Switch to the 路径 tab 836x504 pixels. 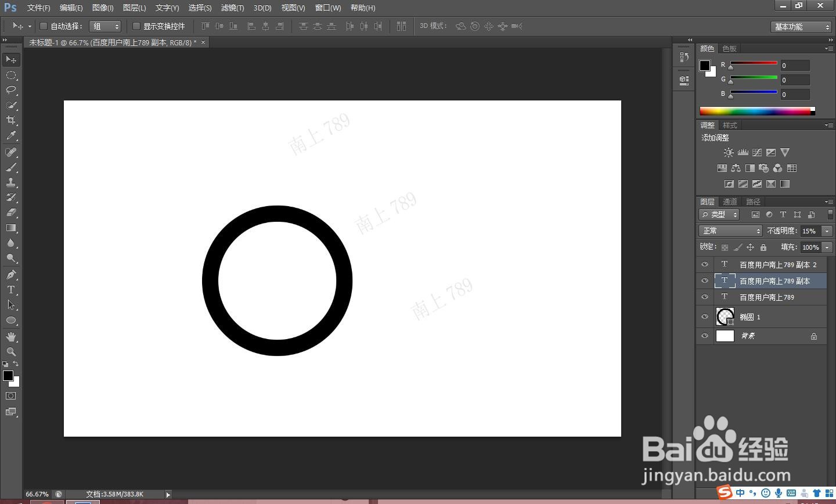tap(753, 202)
